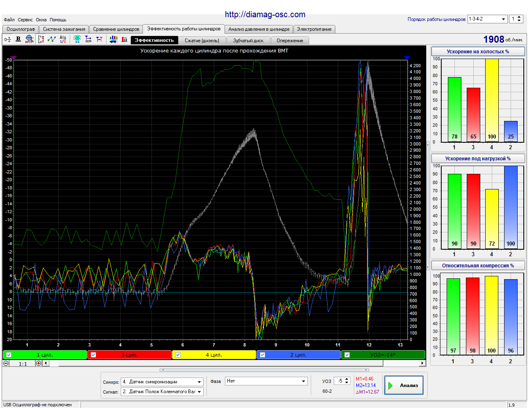Click the blue idle bar showing 25

coord(511,131)
